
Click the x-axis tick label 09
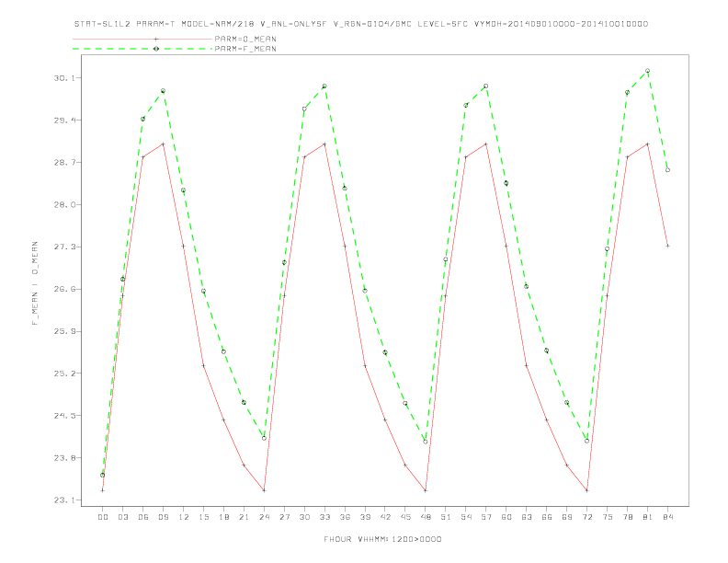(163, 517)
